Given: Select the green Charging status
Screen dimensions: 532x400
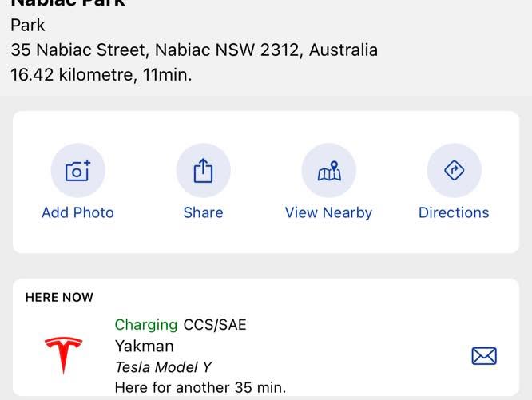Looking at the screenshot, I should 146,325.
